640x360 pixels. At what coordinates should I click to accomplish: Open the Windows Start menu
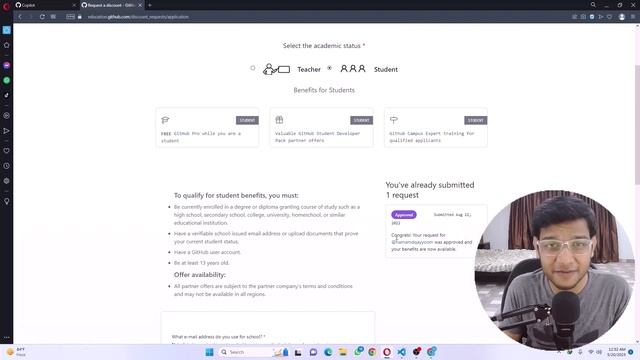(x=209, y=352)
